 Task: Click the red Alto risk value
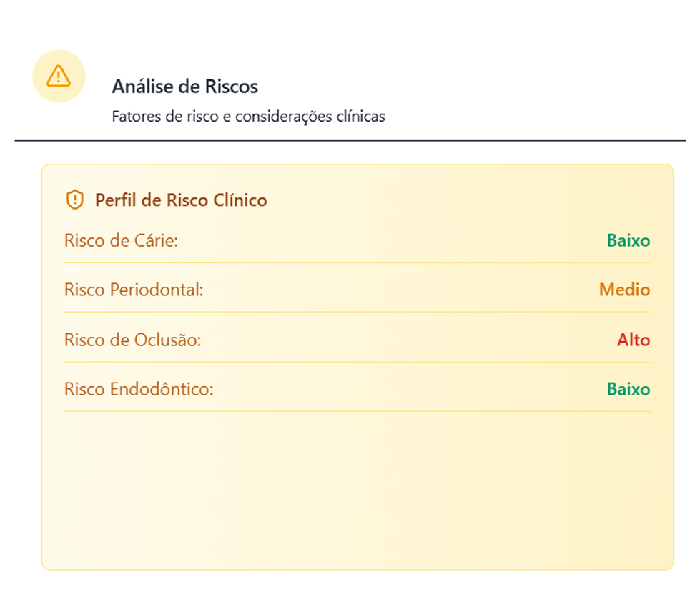pyautogui.click(x=633, y=340)
